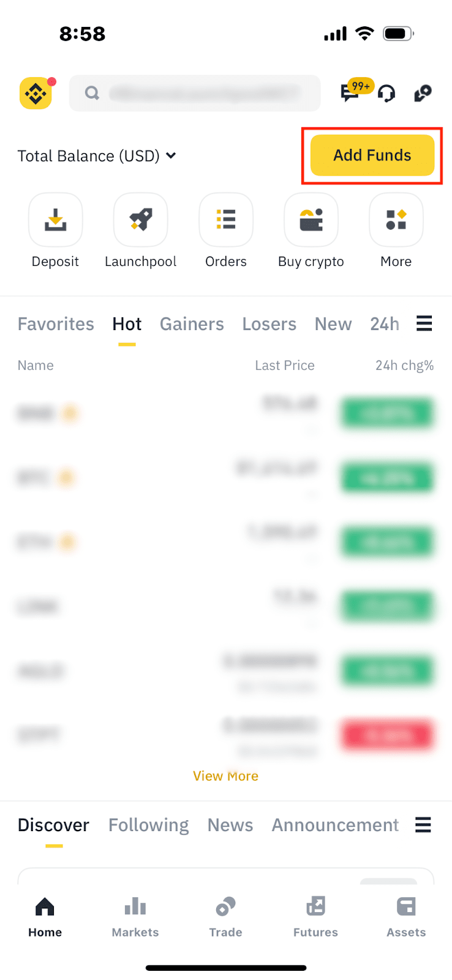The image size is (452, 980).
Task: Open the Futures bottom tab
Action: point(315,916)
